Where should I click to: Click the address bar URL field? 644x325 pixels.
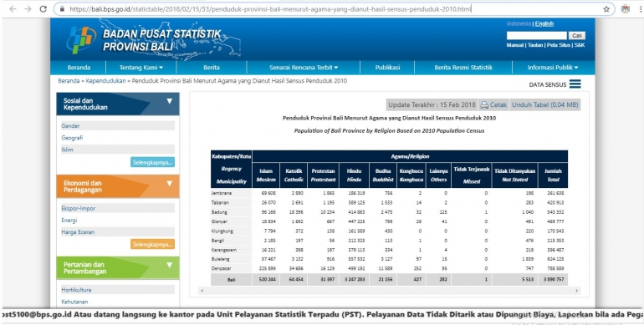[334, 9]
